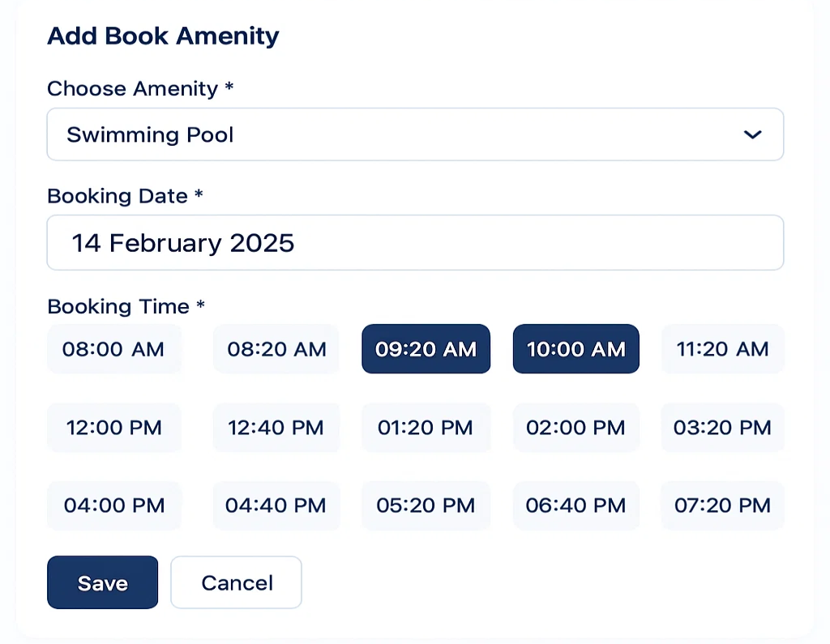
Task: Select the 11:20 AM time slot
Action: 721,349
